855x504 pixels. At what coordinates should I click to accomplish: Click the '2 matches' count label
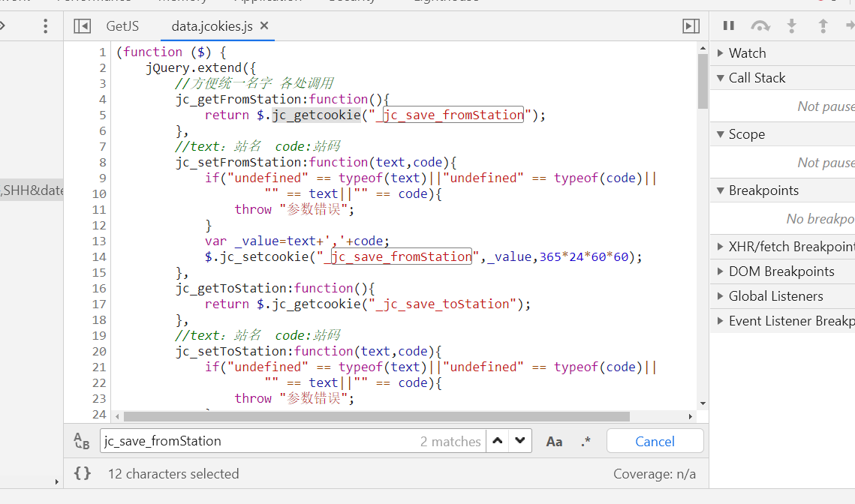[x=450, y=441]
